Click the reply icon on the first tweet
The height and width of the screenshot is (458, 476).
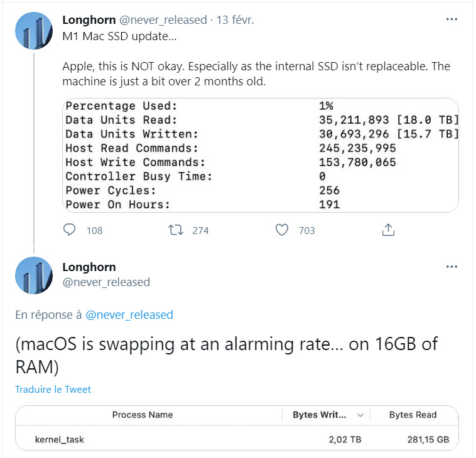pyautogui.click(x=70, y=230)
